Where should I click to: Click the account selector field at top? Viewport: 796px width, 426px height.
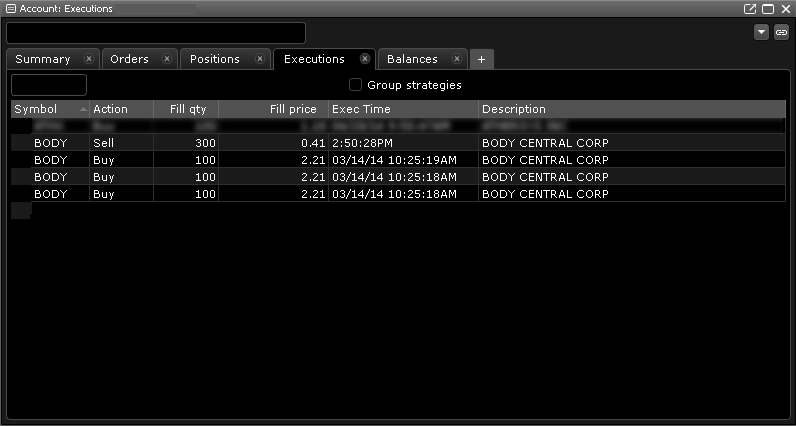click(156, 33)
